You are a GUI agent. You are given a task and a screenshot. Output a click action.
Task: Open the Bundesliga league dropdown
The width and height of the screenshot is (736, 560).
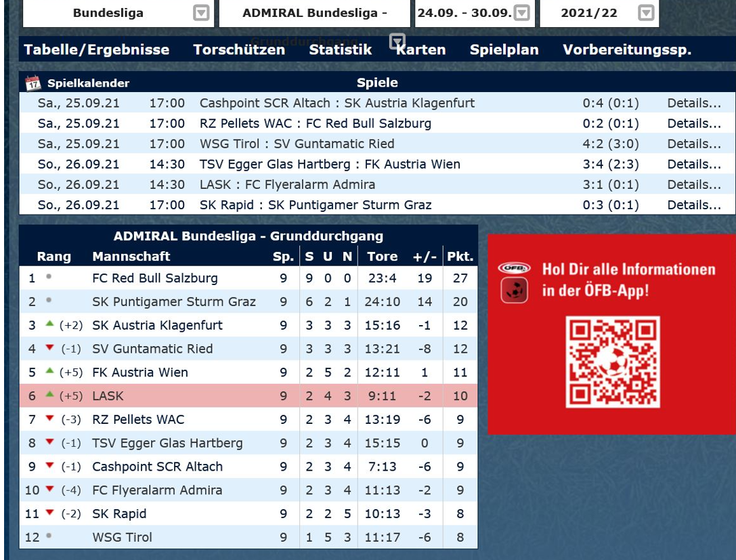(x=118, y=13)
